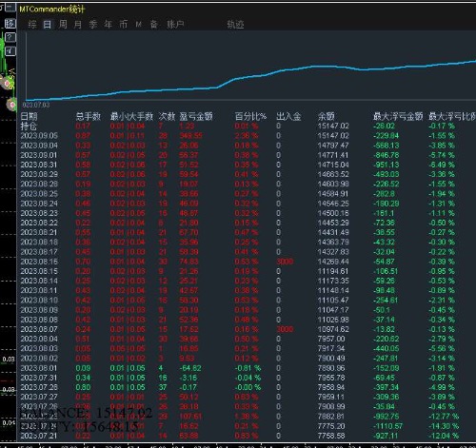The height and width of the screenshot is (448, 476).
Task: Open the question mark help button
Action: pyautogui.click(x=10, y=37)
